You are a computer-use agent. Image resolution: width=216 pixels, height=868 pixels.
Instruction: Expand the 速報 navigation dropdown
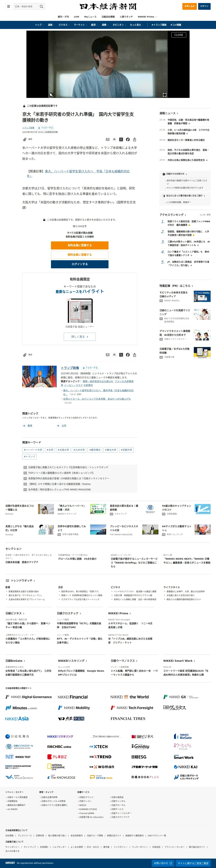[51, 25]
